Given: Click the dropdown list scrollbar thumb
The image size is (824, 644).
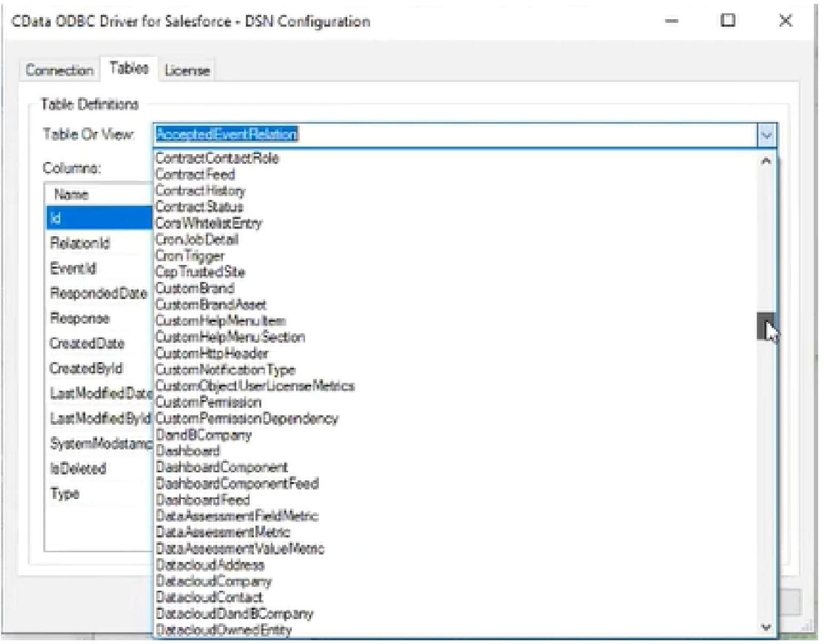Looking at the screenshot, I should pyautogui.click(x=766, y=326).
